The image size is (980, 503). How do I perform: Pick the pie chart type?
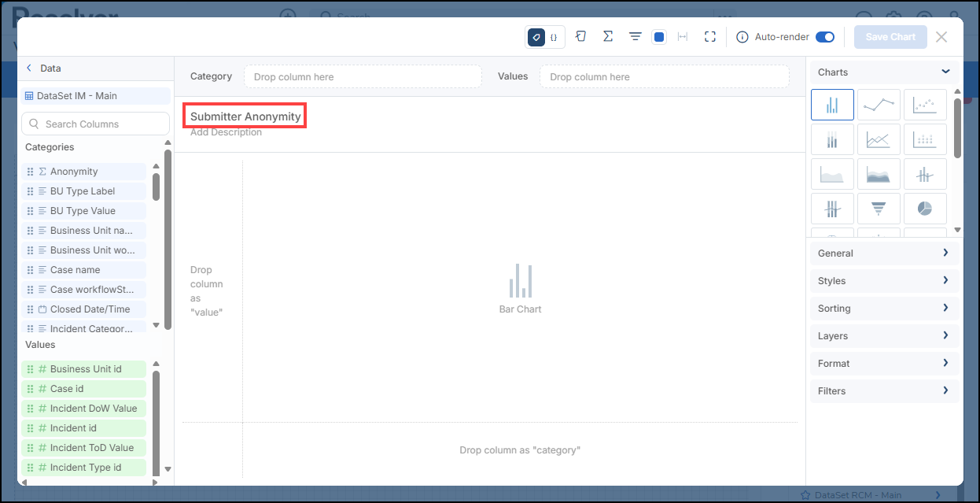[925, 209]
